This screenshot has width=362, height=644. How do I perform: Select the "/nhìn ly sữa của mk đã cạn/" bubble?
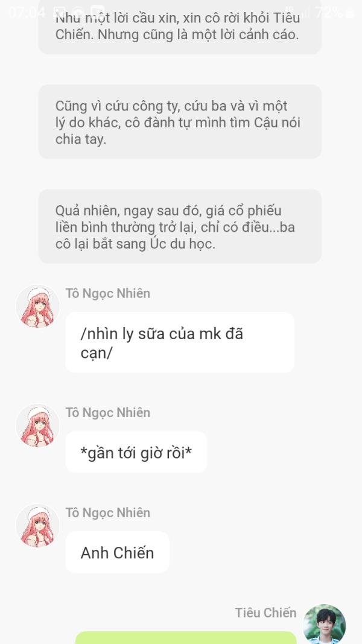[179, 342]
